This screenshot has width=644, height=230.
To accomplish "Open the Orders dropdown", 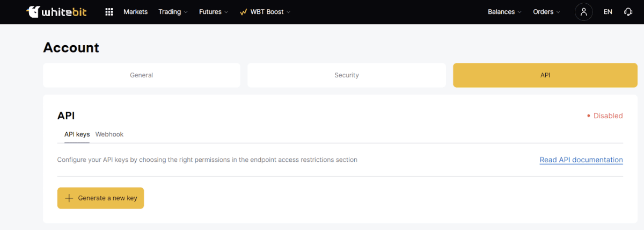I will coord(546,12).
